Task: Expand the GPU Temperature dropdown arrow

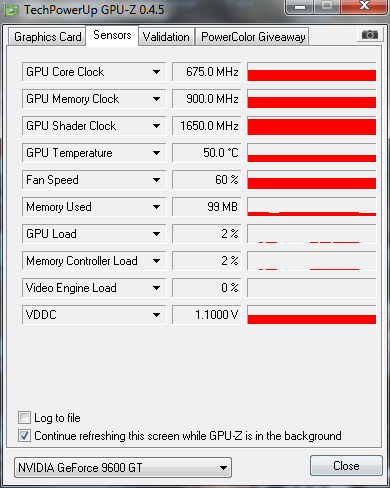Action: pos(156,153)
